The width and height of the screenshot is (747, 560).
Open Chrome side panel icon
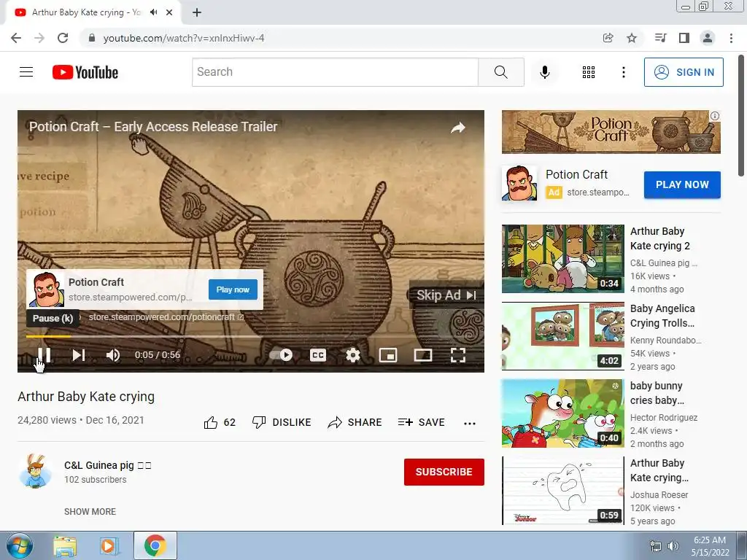[x=684, y=38]
